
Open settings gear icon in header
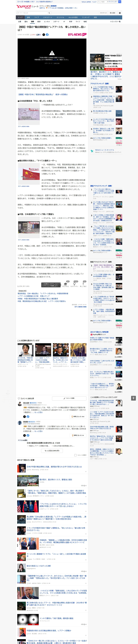pyautogui.click(x=120, y=13)
